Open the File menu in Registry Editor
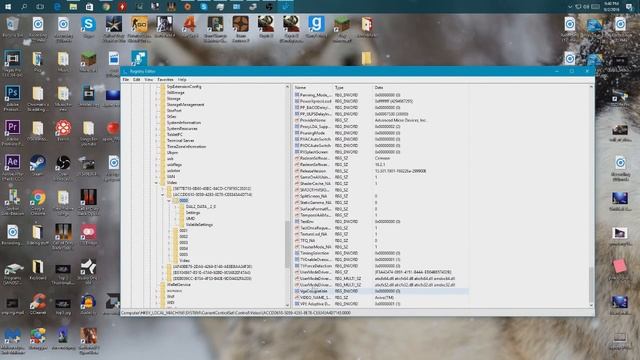This screenshot has height=360, width=640. coord(126,79)
